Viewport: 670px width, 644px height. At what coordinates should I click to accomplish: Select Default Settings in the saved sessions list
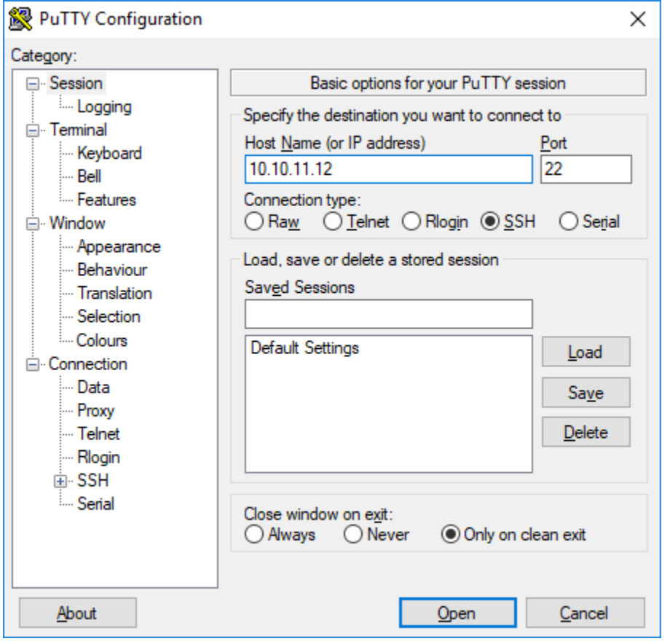coord(305,348)
